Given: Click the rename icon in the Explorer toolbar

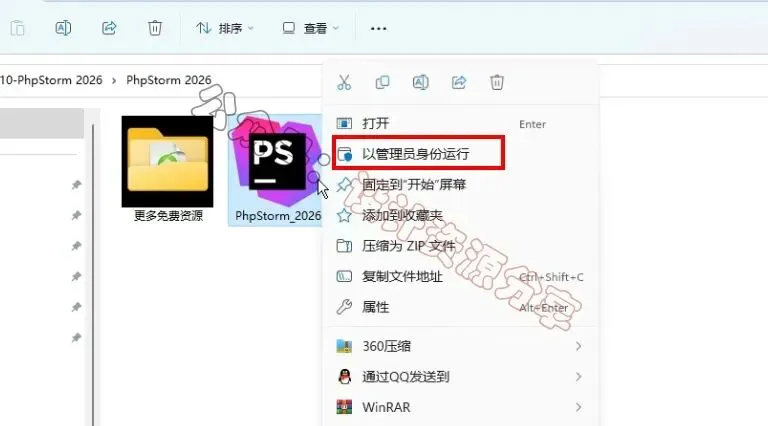Looking at the screenshot, I should (x=63, y=28).
